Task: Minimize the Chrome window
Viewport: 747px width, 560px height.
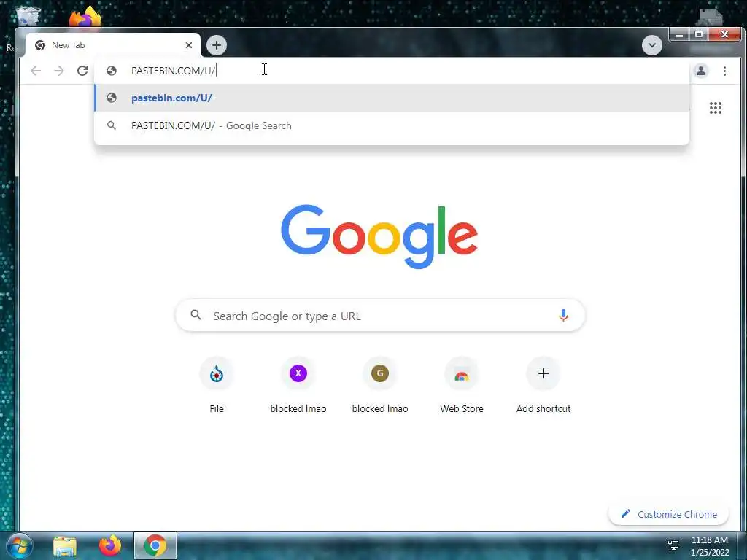Action: (x=679, y=34)
